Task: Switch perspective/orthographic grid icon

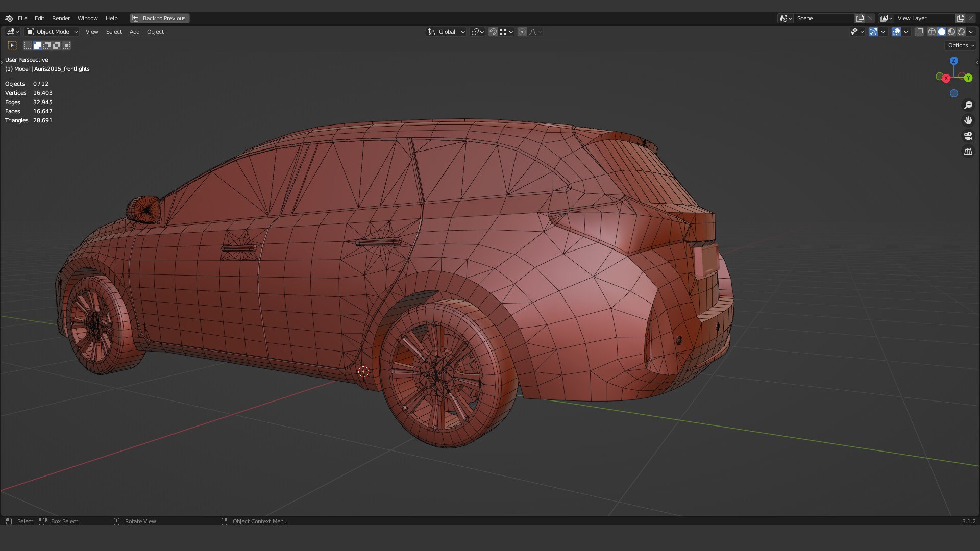Action: tap(968, 152)
